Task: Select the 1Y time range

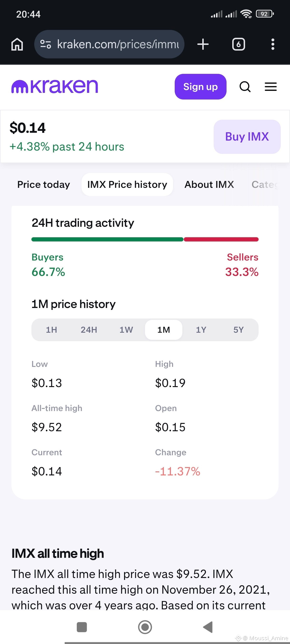Action: 201,330
